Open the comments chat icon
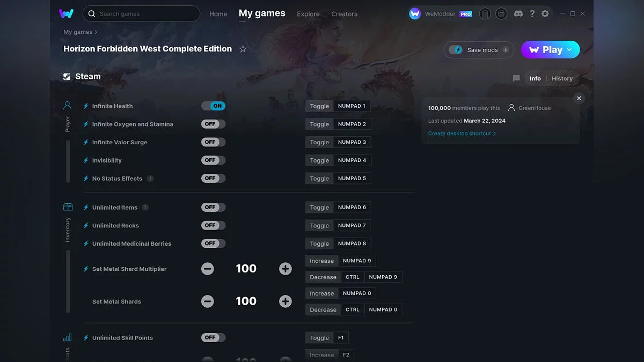The width and height of the screenshot is (644, 362). click(516, 78)
